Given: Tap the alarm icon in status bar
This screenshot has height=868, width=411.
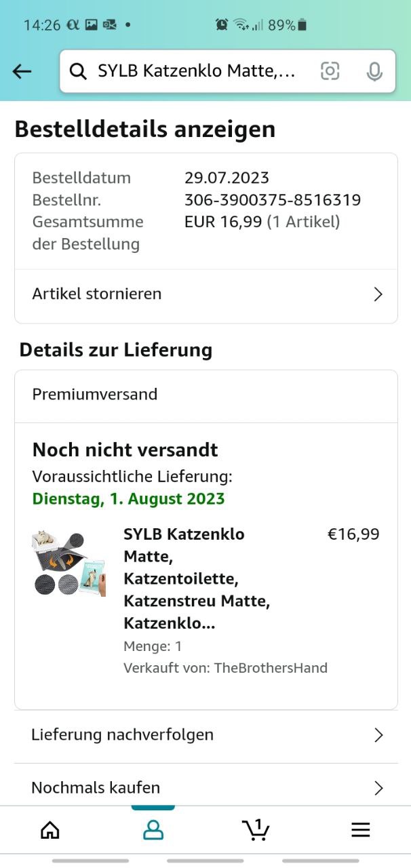Looking at the screenshot, I should pos(222,25).
